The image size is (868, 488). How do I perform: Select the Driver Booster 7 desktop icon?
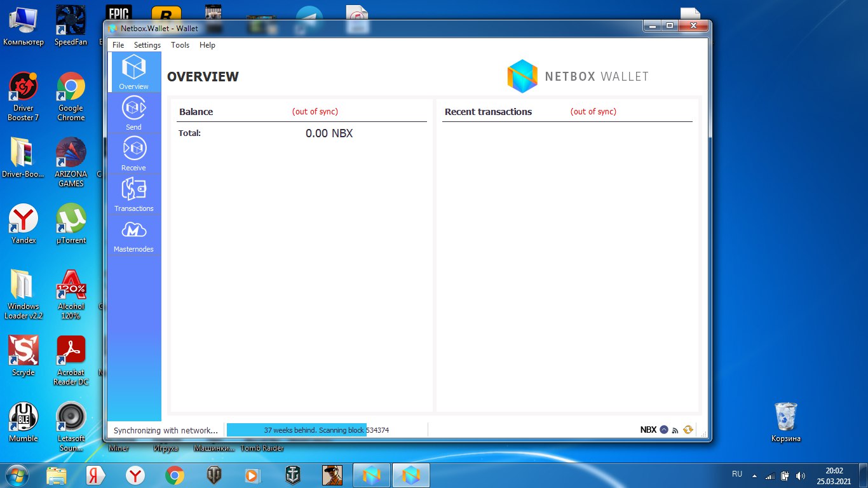point(24,97)
